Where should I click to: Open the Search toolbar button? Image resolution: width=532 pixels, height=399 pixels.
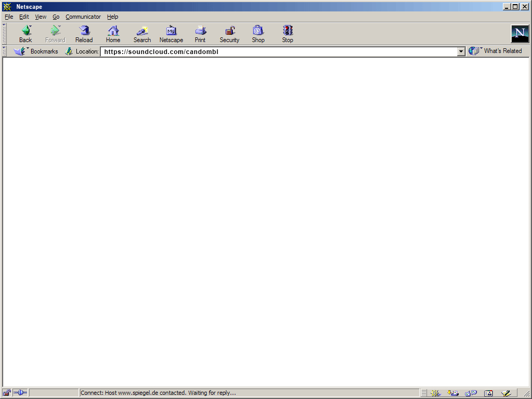click(142, 34)
